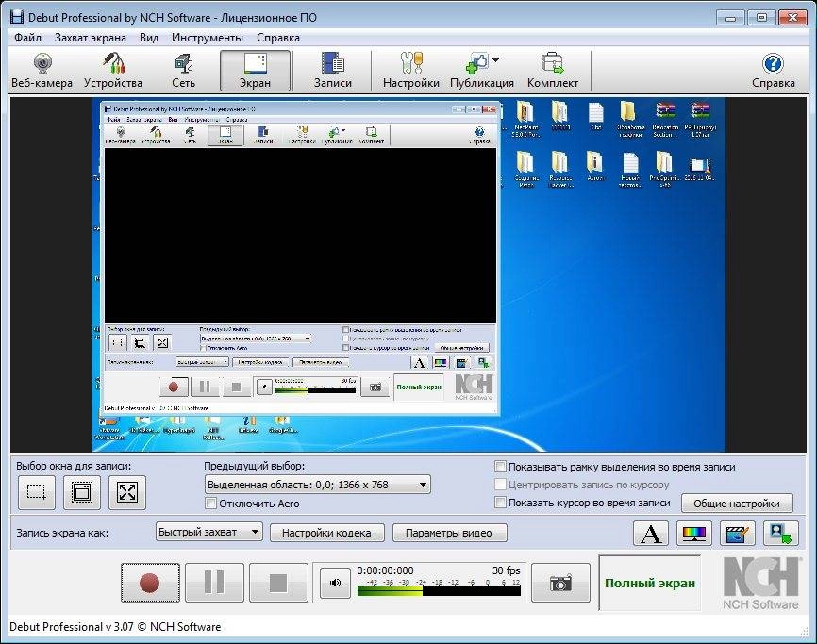
Task: Click the 30 fps indicator
Action: 506,570
